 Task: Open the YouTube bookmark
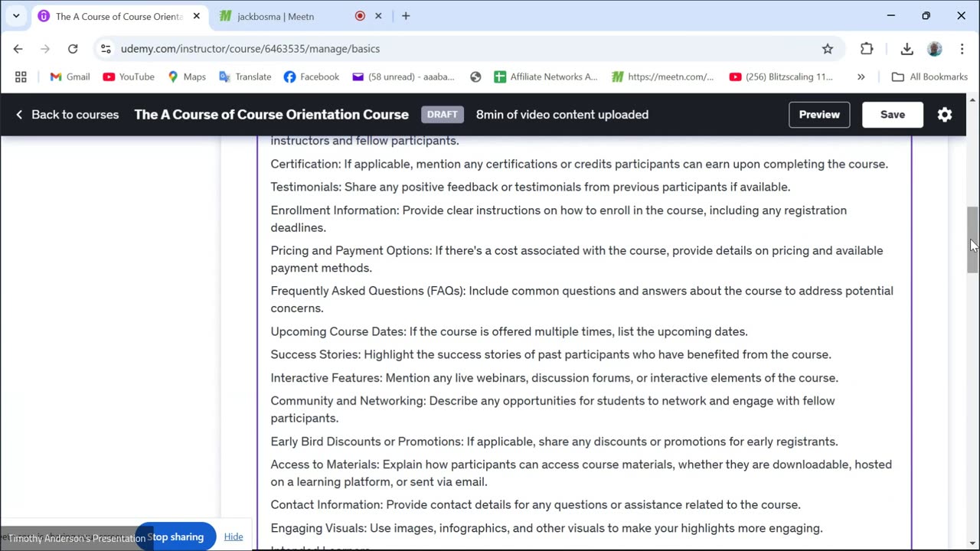[x=129, y=77]
